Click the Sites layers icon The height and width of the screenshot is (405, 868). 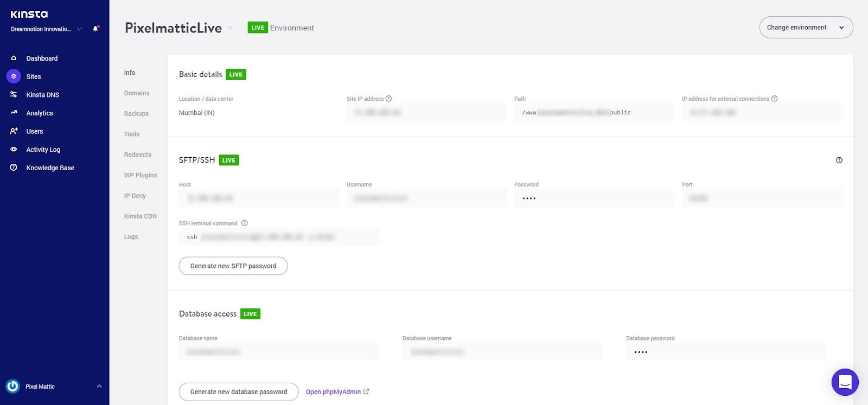pyautogui.click(x=14, y=76)
